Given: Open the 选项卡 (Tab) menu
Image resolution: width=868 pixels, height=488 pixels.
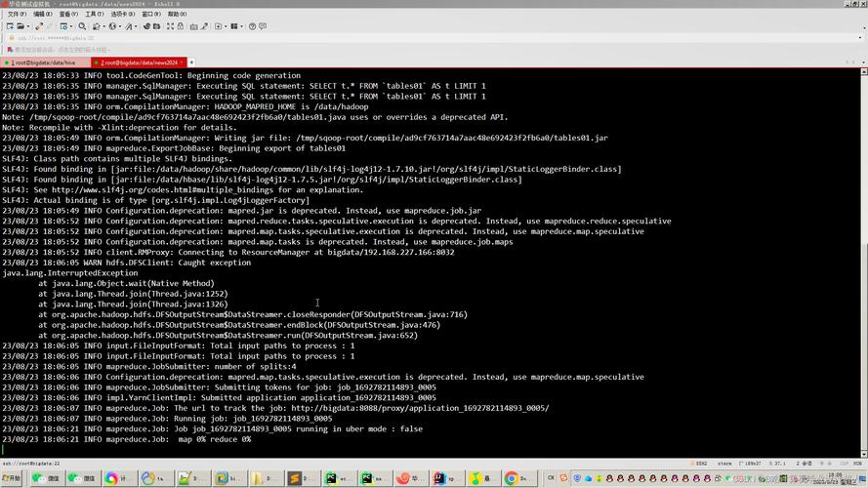Looking at the screenshot, I should point(122,14).
